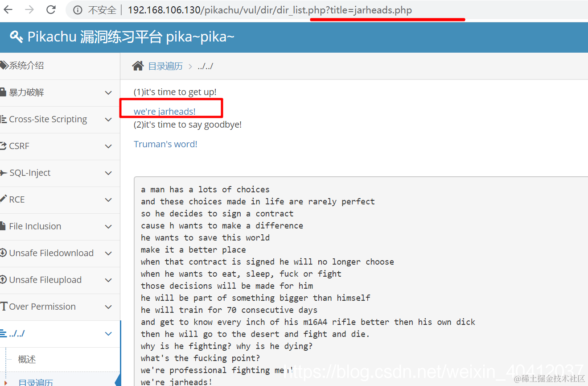588x386 pixels.
Task: Click the Cross-Site Scripting sidebar icon
Action: pos(4,119)
